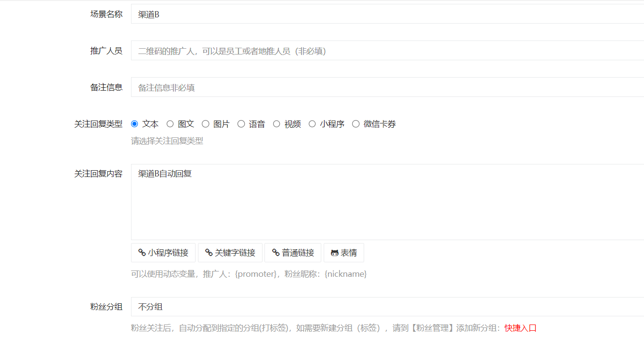Choose 小程序 as the reply type
The width and height of the screenshot is (644, 352).
(312, 123)
